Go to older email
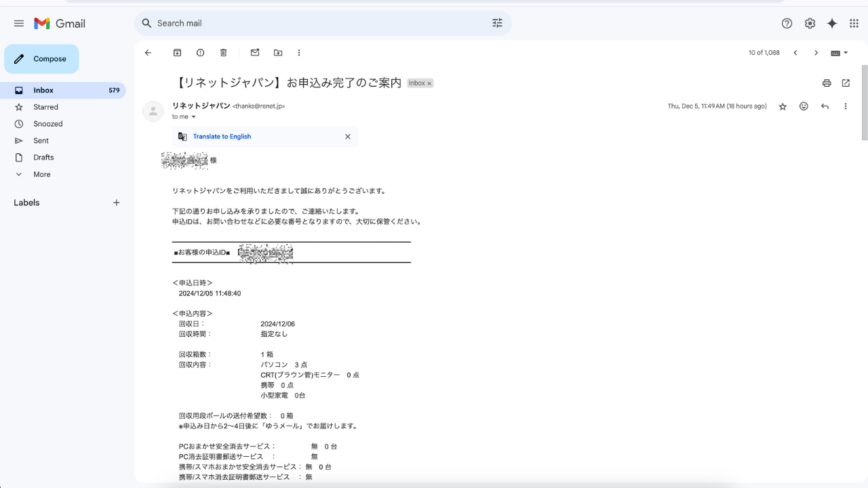This screenshot has width=868, height=488. point(816,53)
